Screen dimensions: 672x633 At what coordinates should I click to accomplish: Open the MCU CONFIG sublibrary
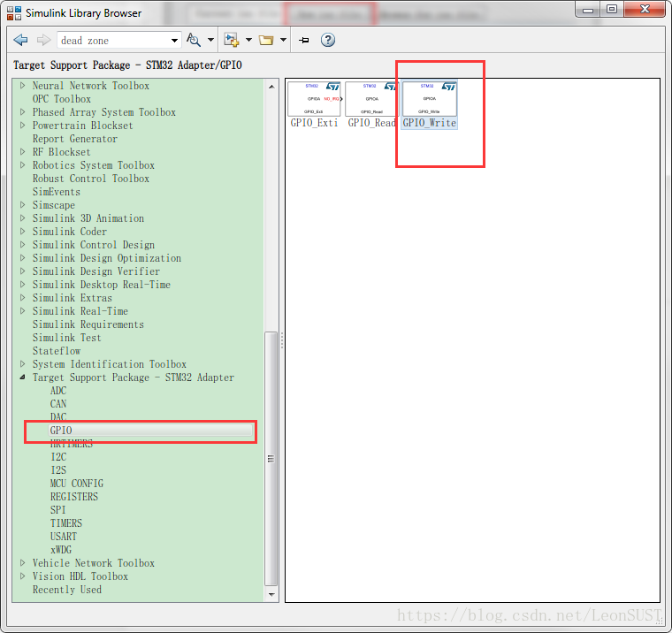click(77, 484)
